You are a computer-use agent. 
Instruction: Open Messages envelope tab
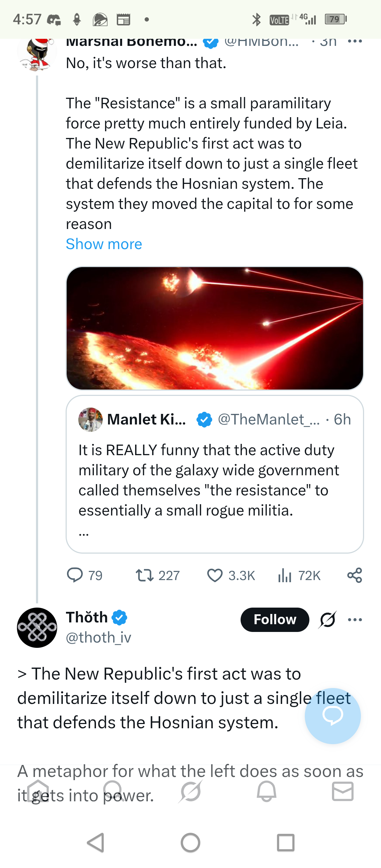(343, 791)
